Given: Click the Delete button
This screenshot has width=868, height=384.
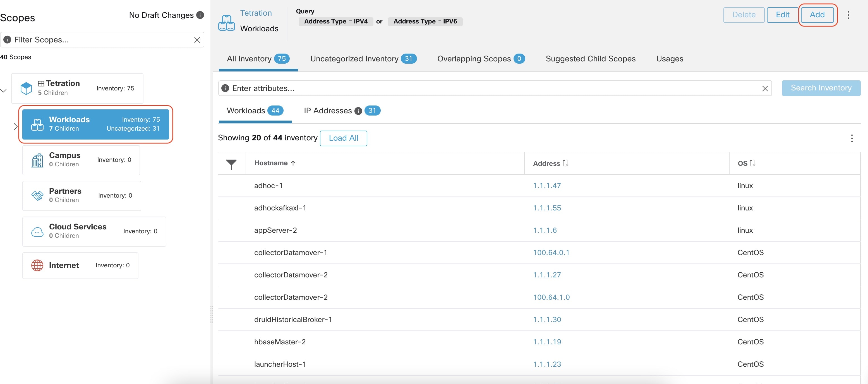Looking at the screenshot, I should coord(744,15).
